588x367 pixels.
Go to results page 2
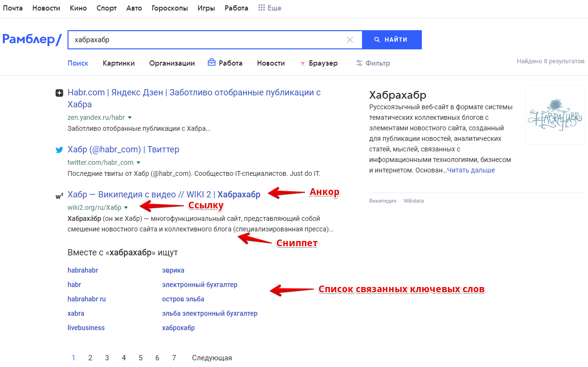(90, 358)
